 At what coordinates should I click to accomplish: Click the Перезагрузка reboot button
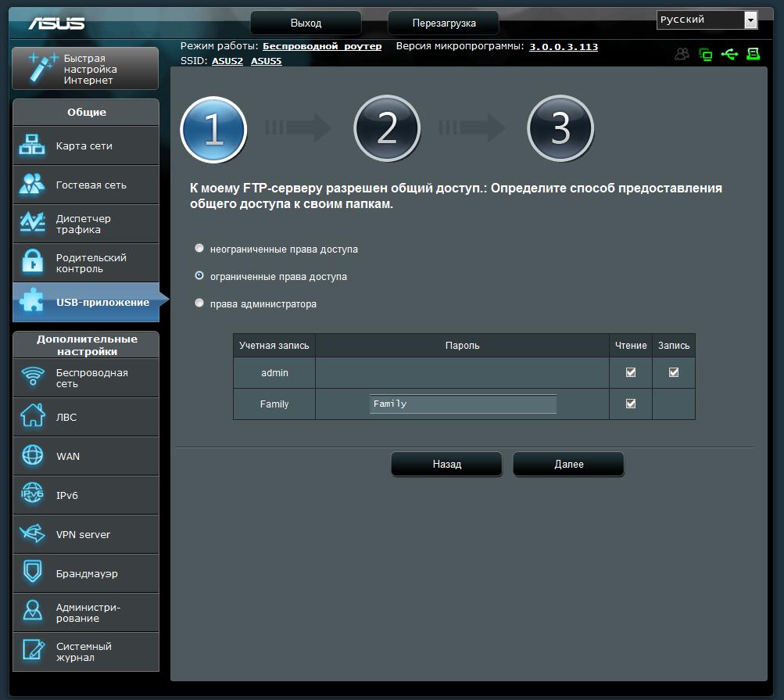(443, 23)
